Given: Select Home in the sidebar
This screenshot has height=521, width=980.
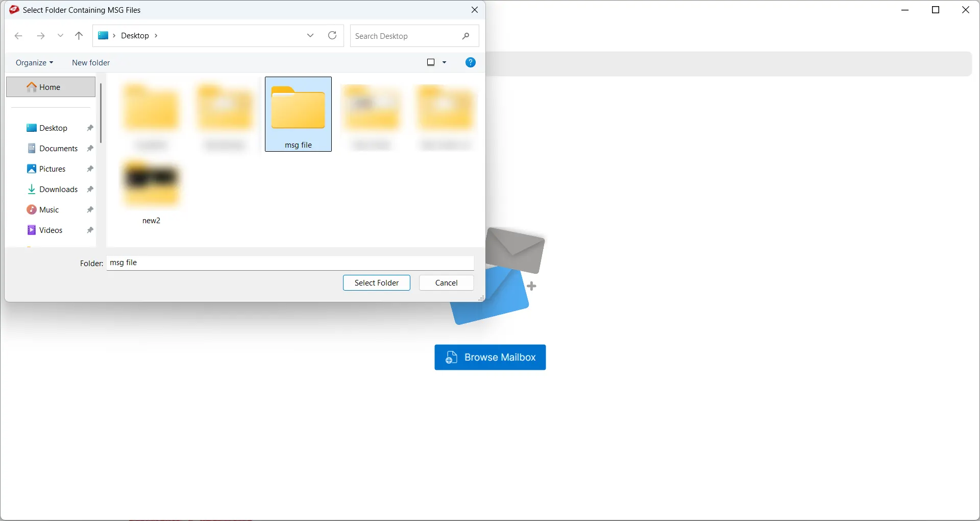Looking at the screenshot, I should (49, 87).
